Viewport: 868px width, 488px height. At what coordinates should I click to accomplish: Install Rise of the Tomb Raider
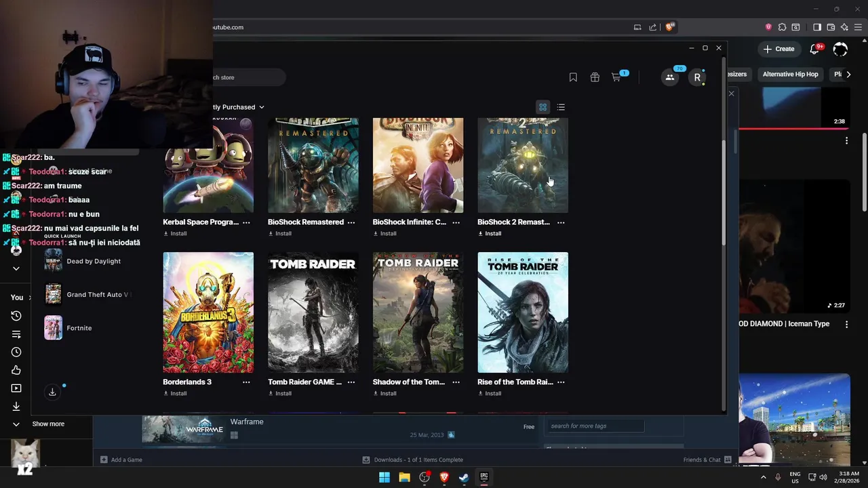tap(490, 394)
